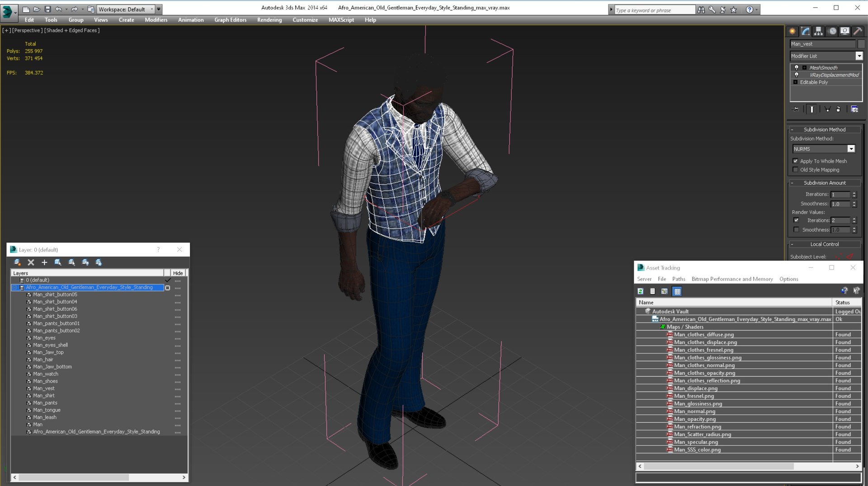
Task: Toggle Apply To Whole Mesh checkbox
Action: pyautogui.click(x=796, y=161)
